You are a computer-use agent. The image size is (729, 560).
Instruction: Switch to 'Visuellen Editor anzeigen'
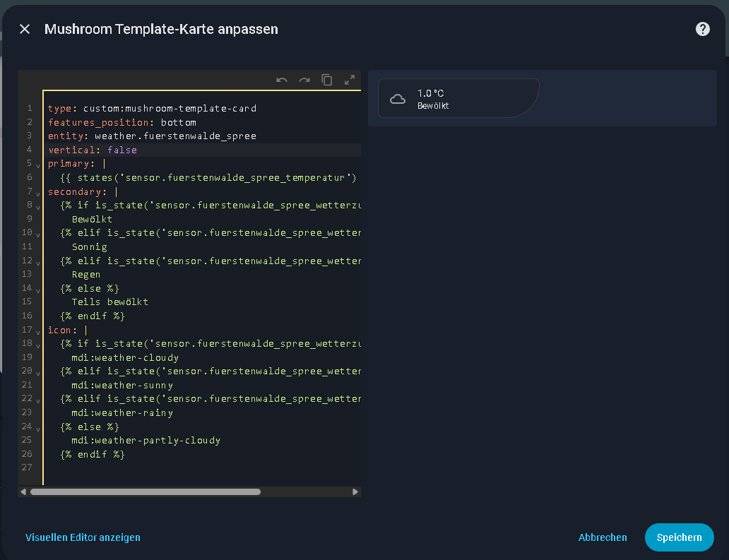[83, 537]
